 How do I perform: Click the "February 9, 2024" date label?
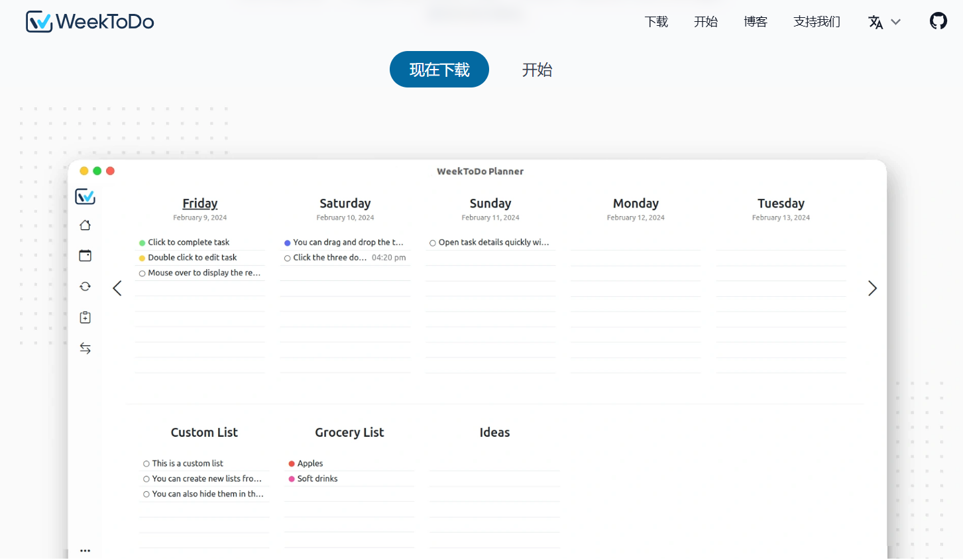(200, 217)
